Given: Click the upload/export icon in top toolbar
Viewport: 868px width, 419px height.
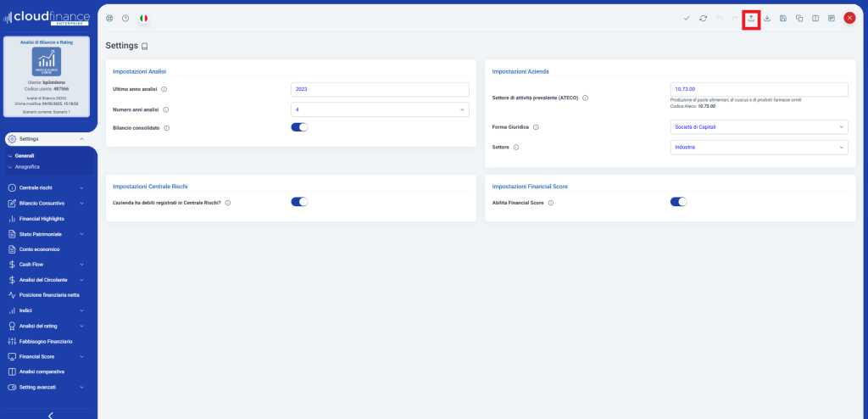Looking at the screenshot, I should point(751,19).
